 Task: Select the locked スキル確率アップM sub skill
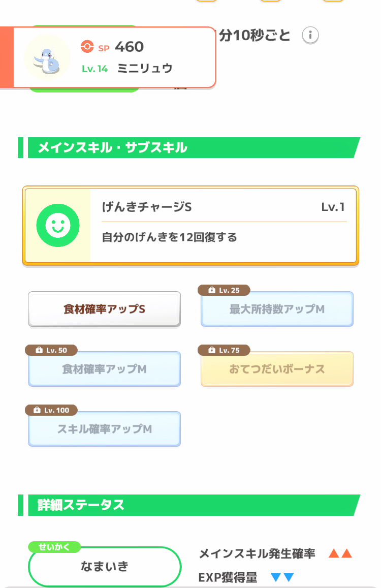point(104,429)
